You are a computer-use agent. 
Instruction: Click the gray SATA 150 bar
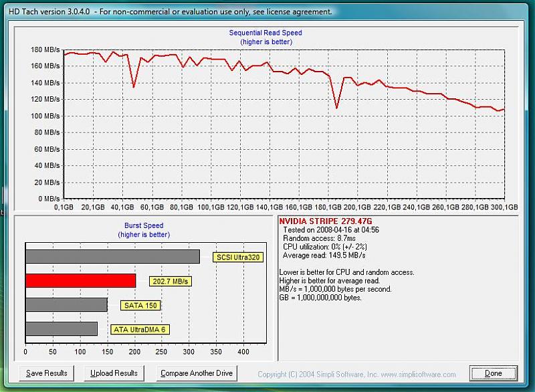[66, 304]
